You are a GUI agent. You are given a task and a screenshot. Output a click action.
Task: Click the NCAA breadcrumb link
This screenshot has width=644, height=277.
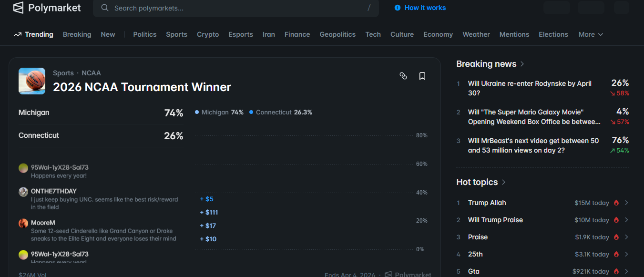point(91,73)
